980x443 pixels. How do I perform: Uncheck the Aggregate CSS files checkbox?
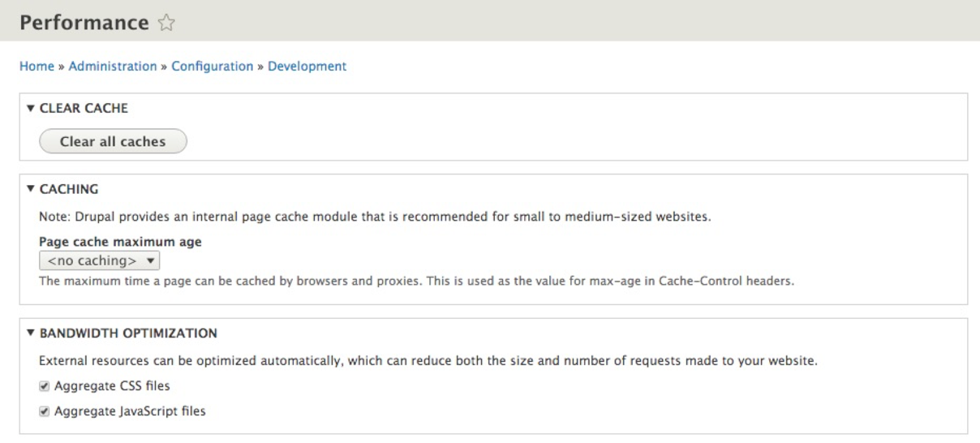click(x=44, y=386)
